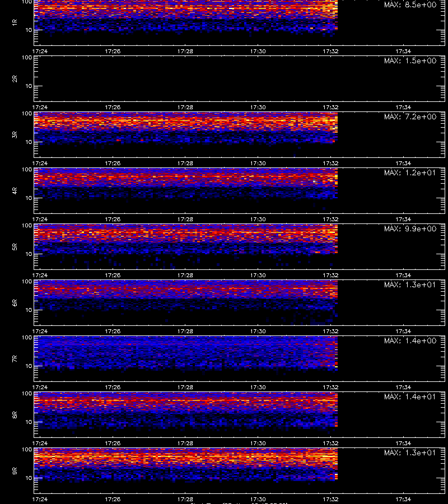Screen dimensions: 448x504
Task: Click the 10 y-axis value of panel 7R
Action: coord(29,366)
